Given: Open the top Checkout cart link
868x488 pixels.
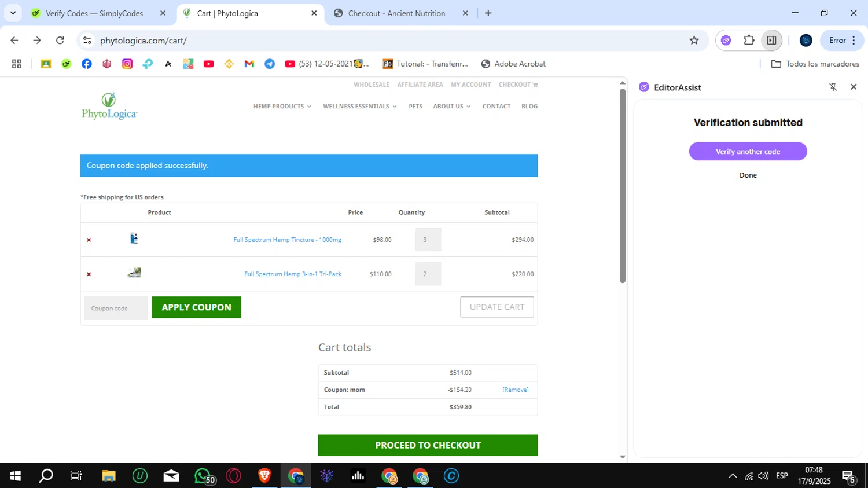Looking at the screenshot, I should tap(518, 85).
